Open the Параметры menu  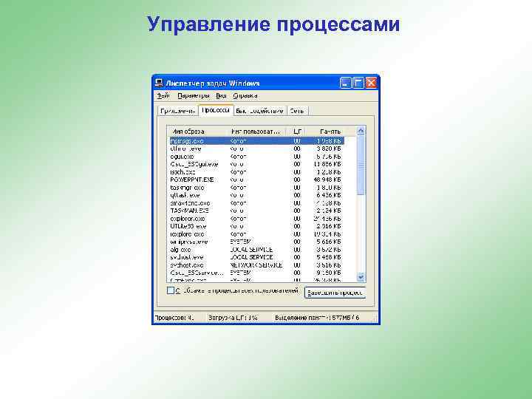[x=193, y=96]
